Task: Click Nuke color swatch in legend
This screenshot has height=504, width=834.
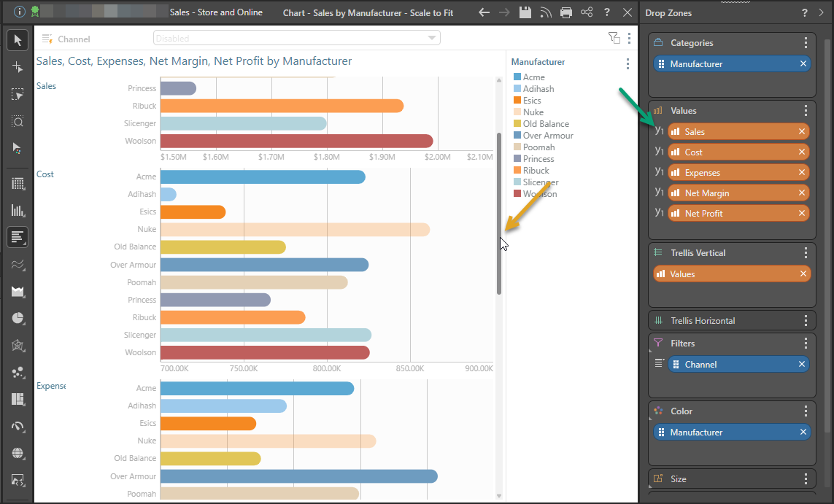Action: tap(517, 112)
